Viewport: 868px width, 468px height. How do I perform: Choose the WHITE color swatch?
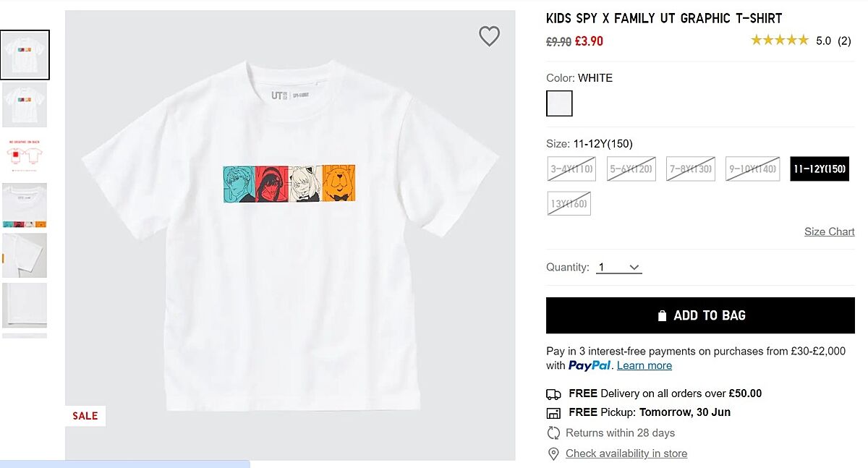(x=559, y=103)
